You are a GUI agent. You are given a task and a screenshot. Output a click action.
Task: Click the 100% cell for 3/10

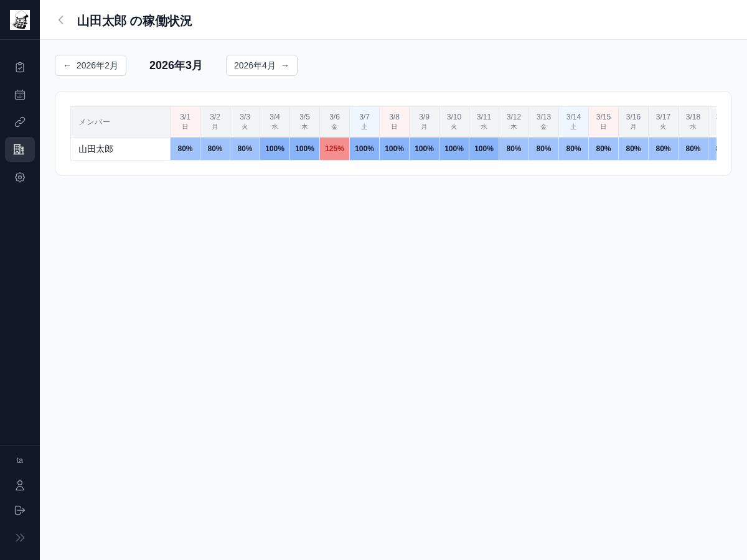[454, 149]
